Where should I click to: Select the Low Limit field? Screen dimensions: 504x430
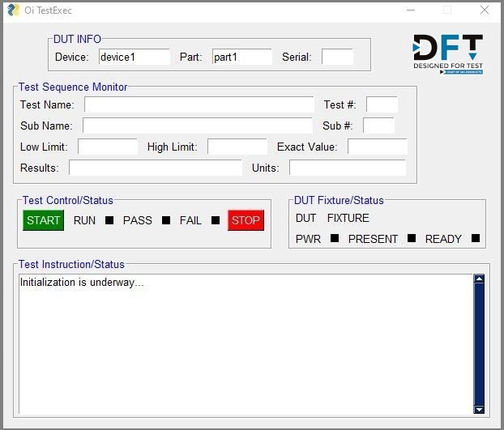pyautogui.click(x=108, y=147)
